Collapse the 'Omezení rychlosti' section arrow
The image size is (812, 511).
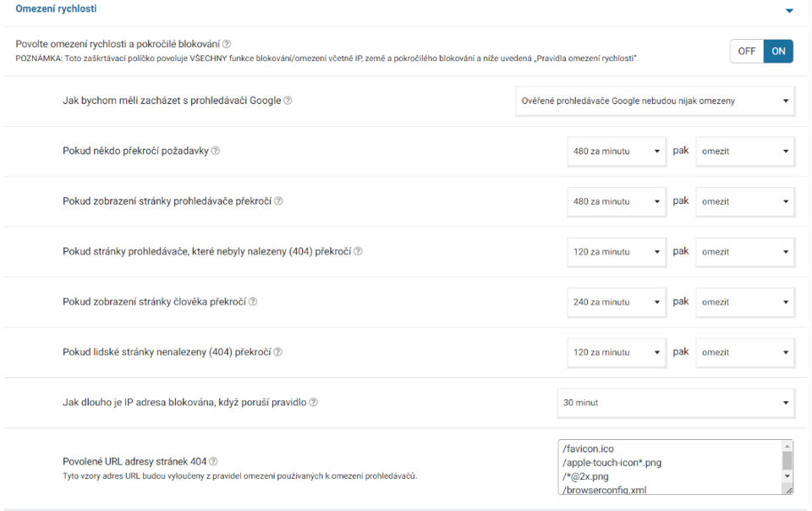tap(789, 10)
